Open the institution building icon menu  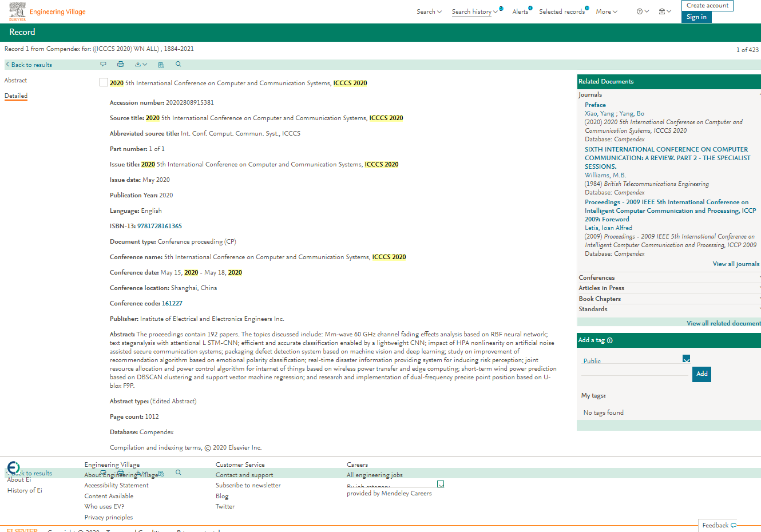point(665,11)
